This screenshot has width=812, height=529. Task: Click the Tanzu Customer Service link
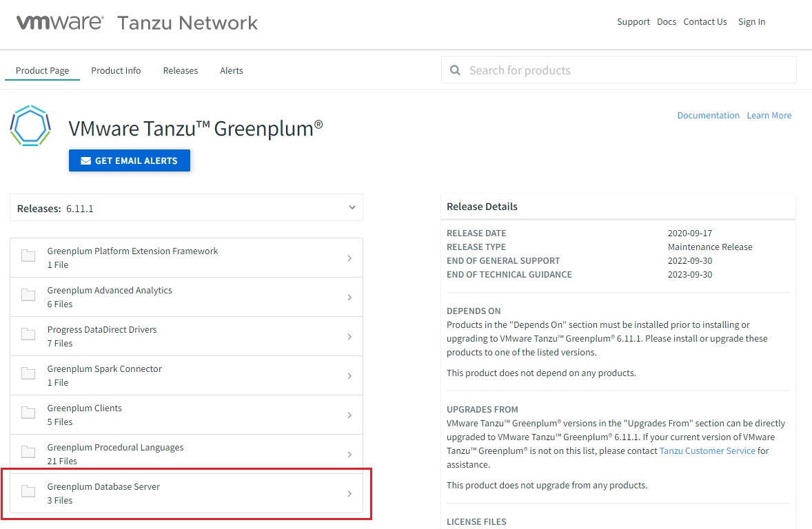tap(707, 451)
